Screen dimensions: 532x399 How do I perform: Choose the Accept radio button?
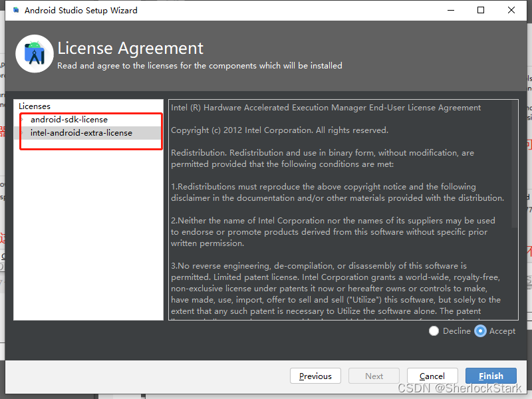point(480,331)
